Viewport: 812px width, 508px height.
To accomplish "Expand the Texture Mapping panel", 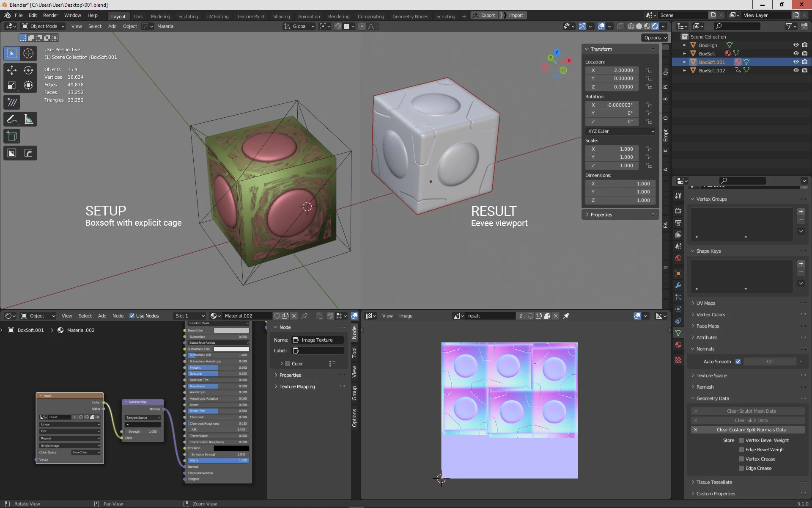I will (x=297, y=387).
